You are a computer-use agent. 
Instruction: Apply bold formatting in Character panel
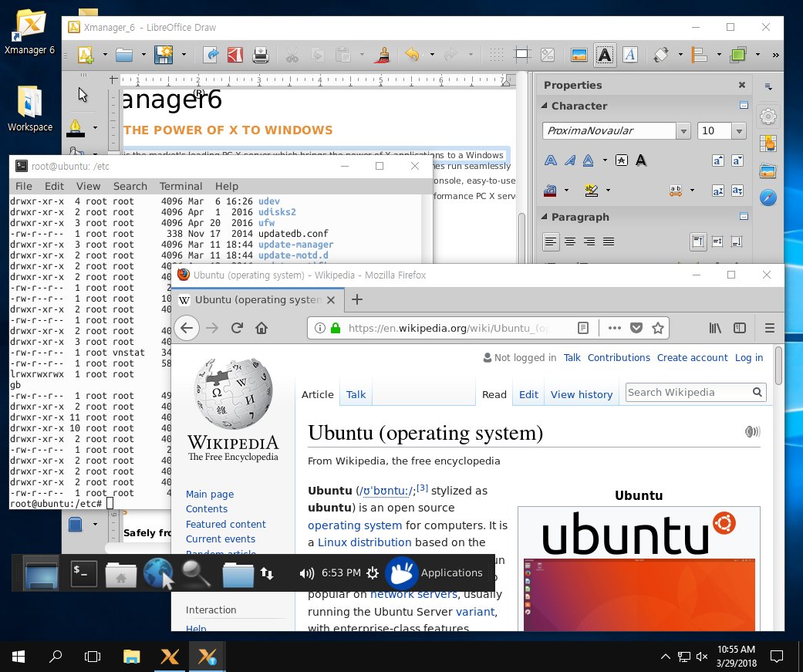pyautogui.click(x=550, y=160)
